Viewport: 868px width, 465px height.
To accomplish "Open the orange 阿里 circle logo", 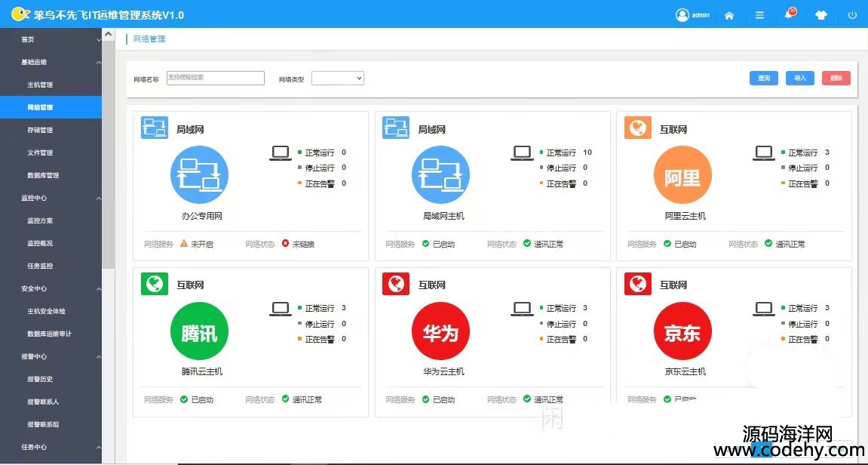I will (682, 175).
